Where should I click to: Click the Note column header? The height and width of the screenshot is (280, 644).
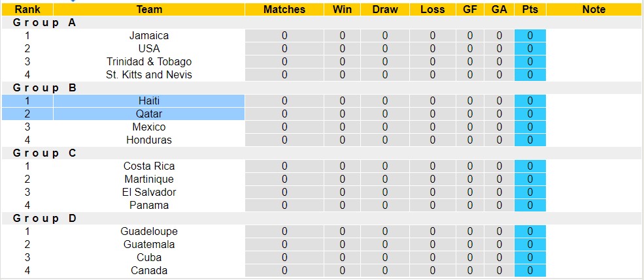click(x=593, y=10)
